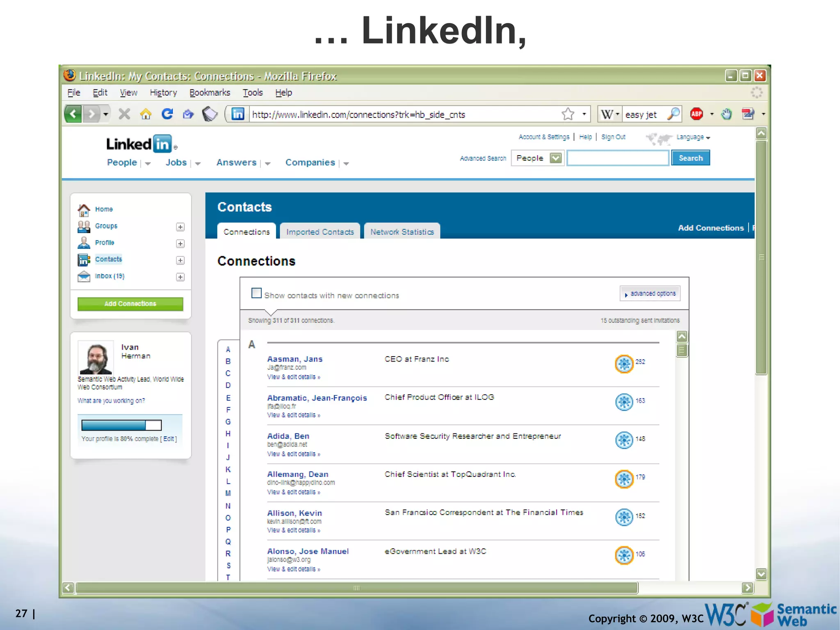This screenshot has width=840, height=630.
Task: Click the Wikipedia search engine icon
Action: pos(607,115)
